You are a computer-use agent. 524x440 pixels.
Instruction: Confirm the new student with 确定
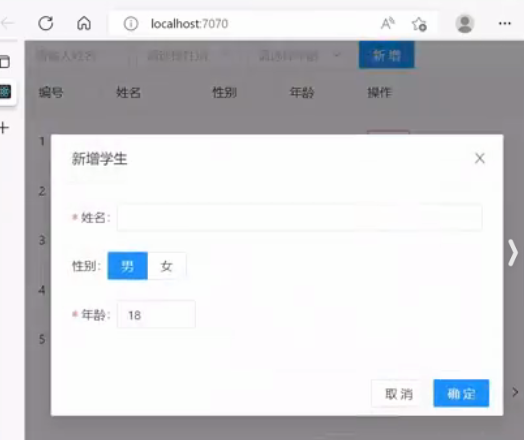coord(461,393)
